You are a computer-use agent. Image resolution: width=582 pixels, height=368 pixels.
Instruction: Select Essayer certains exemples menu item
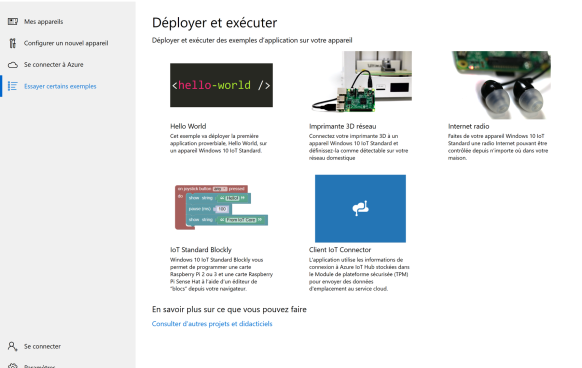coord(60,86)
